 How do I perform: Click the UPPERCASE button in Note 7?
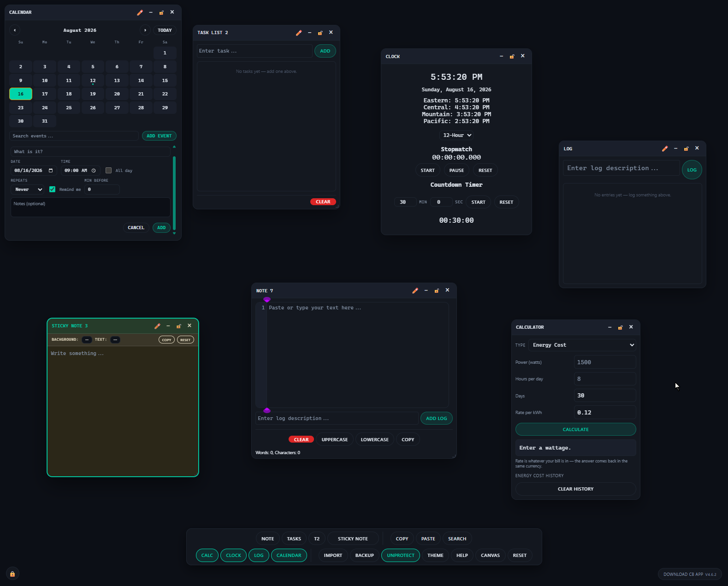click(335, 440)
